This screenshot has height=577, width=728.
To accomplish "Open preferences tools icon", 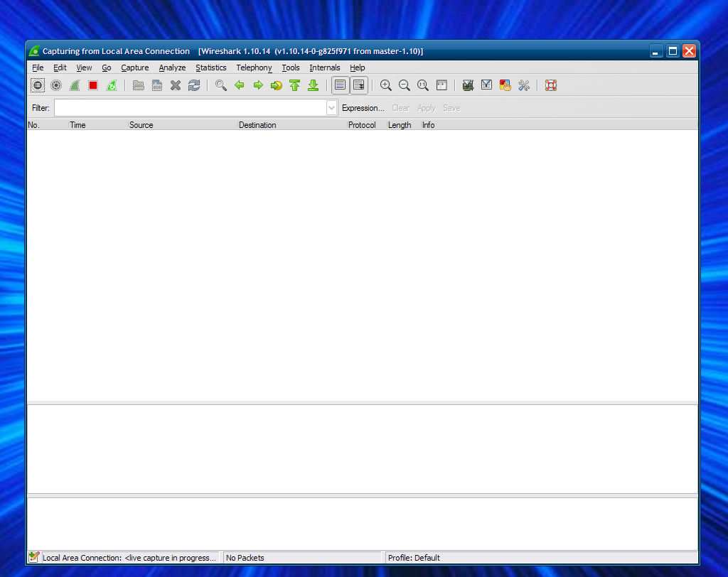I will point(524,85).
